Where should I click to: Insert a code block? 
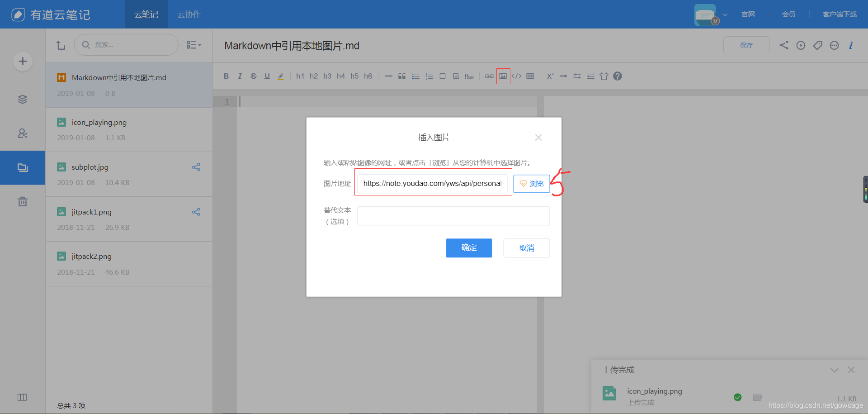(517, 76)
